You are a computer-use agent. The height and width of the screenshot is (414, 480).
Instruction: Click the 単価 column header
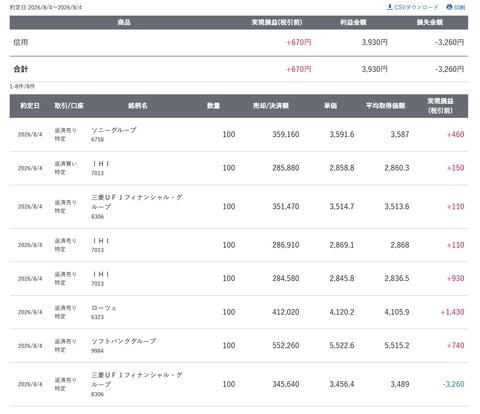330,106
